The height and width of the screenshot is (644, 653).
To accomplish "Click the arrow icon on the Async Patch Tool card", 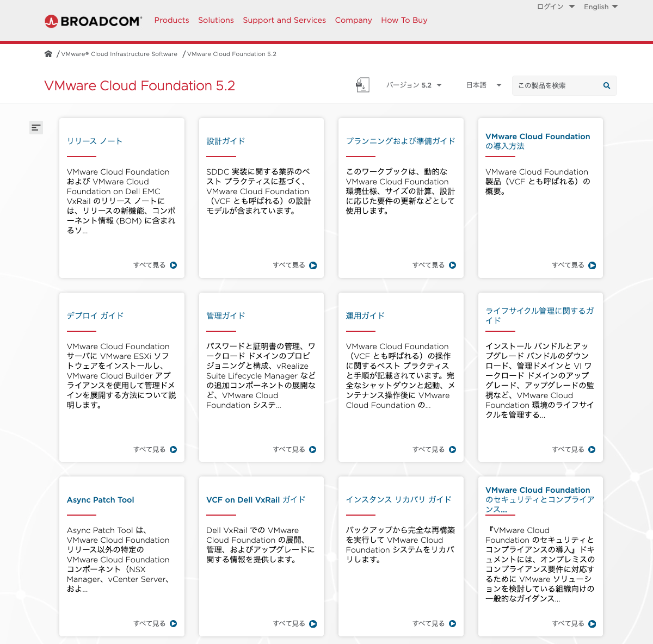I will (174, 623).
